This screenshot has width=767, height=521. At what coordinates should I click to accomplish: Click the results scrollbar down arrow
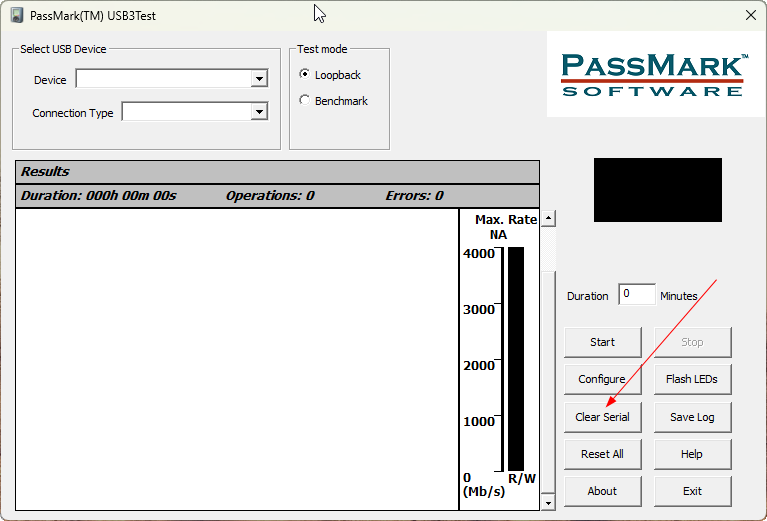548,502
